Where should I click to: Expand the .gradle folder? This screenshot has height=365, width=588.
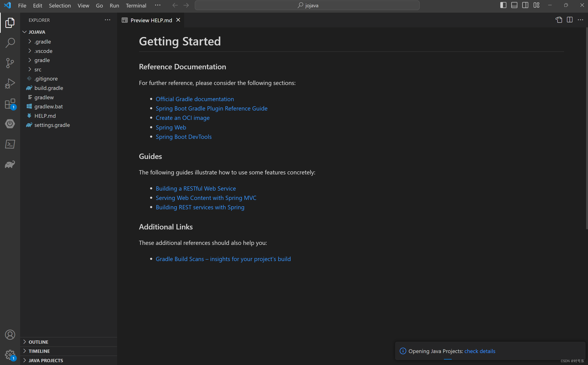point(30,41)
